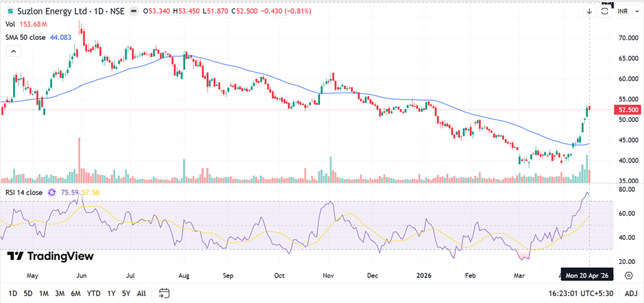Click the down arrow icon beside fullscreen
The image size is (644, 303).
[589, 12]
